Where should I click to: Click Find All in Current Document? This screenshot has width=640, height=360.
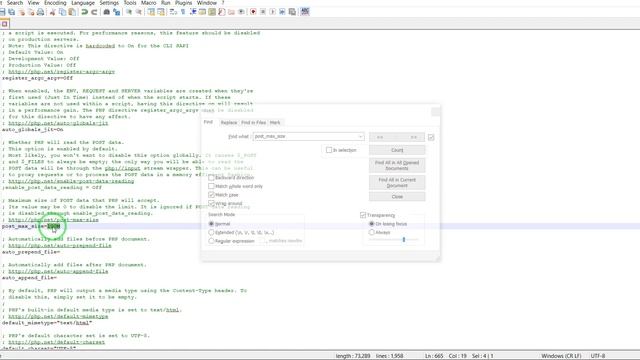pyautogui.click(x=397, y=182)
